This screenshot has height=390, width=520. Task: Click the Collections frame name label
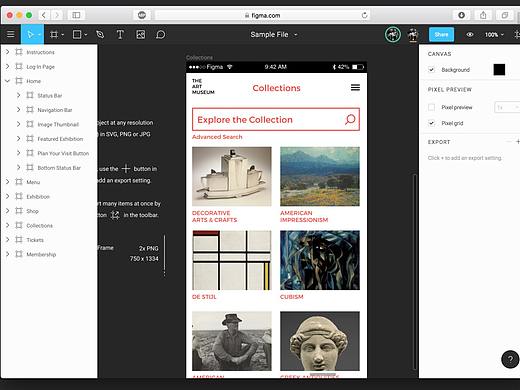tap(199, 57)
